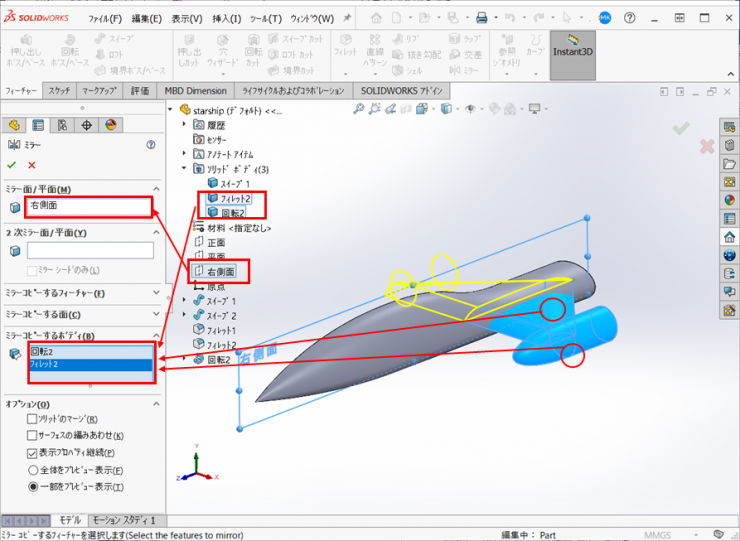
Task: Switch to the スケッチ tab
Action: [x=59, y=91]
